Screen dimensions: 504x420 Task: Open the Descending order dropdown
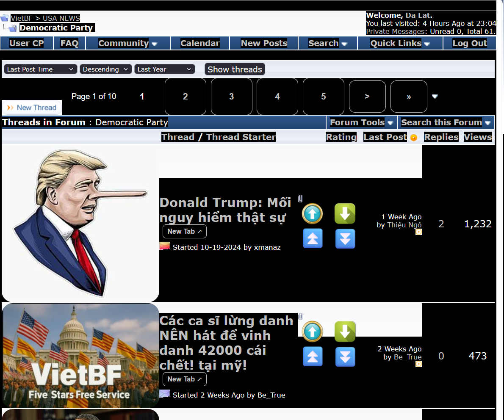[x=106, y=69]
